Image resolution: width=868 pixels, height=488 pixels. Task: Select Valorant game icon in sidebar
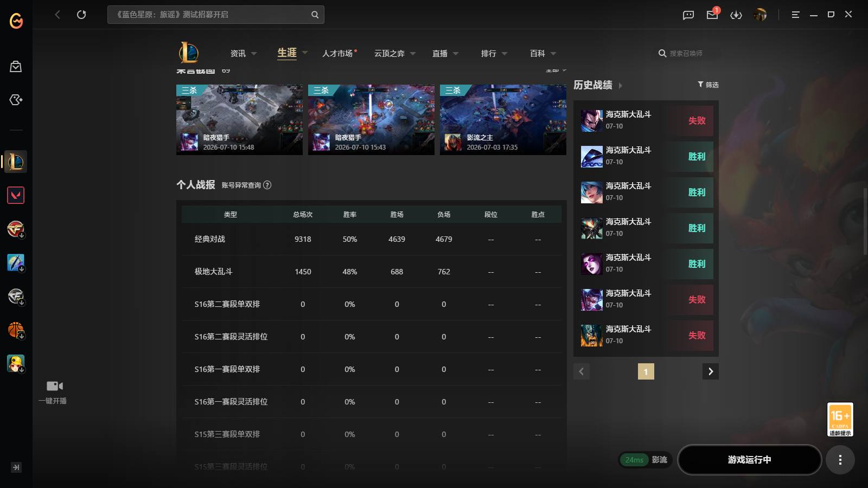(x=16, y=195)
